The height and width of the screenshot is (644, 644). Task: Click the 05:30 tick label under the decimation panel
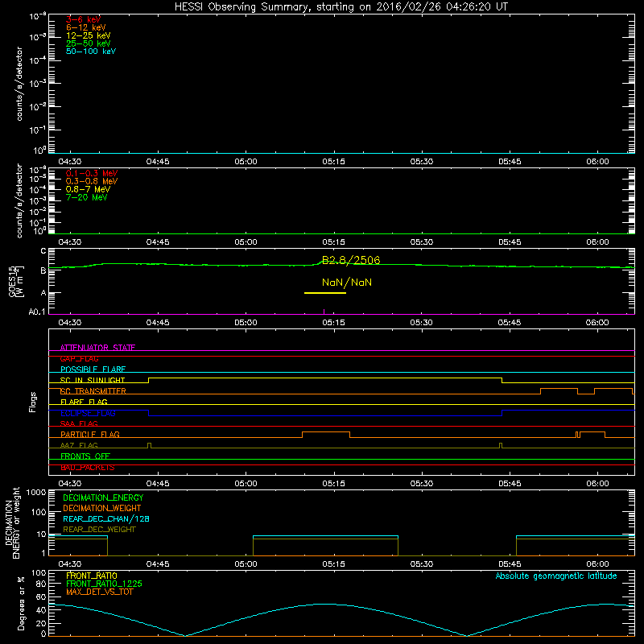(x=421, y=564)
